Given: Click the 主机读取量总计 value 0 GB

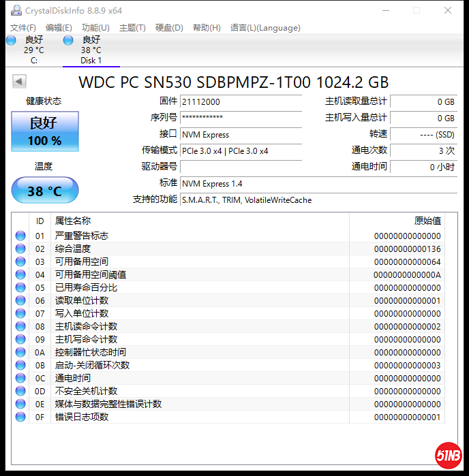Looking at the screenshot, I should pos(424,101).
